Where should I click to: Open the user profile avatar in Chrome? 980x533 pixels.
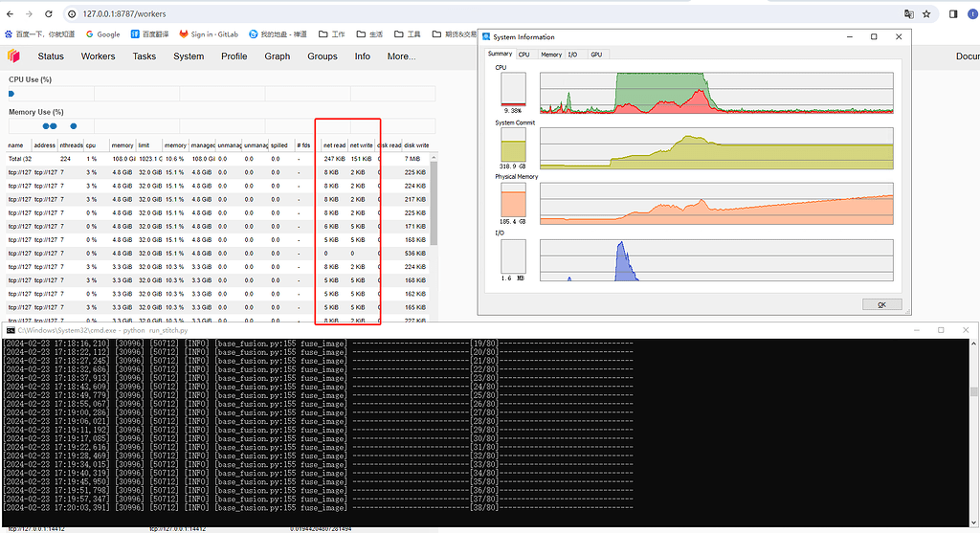[973, 14]
